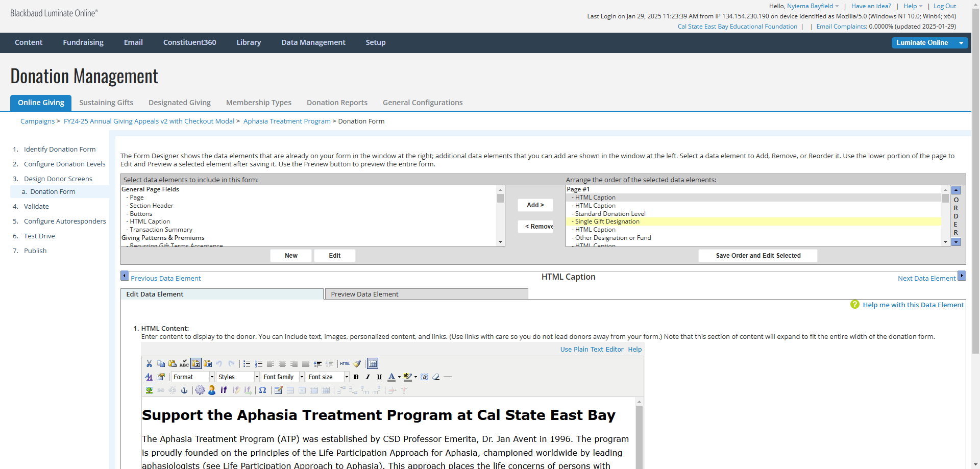This screenshot has height=469, width=980.
Task: Apply text color with the A icon
Action: click(391, 377)
